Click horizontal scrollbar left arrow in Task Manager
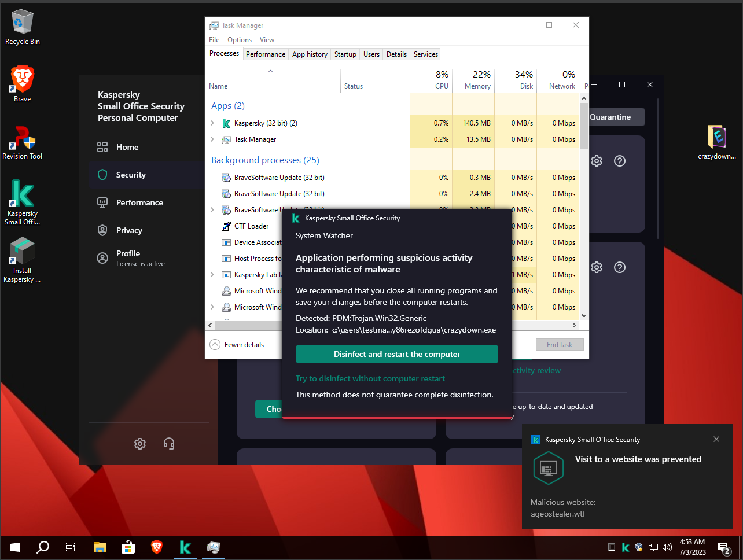Screen dimensions: 743x560 pos(210,326)
